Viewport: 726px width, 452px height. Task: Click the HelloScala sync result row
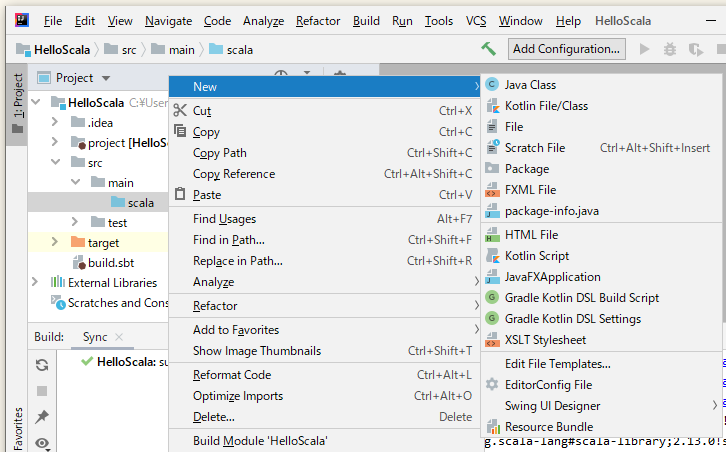point(124,362)
